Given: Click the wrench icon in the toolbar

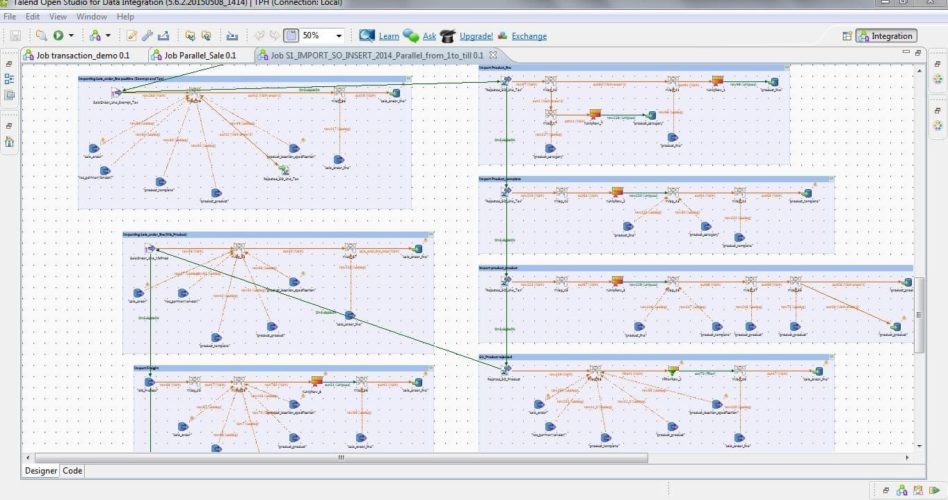Looking at the screenshot, I should tap(147, 35).
